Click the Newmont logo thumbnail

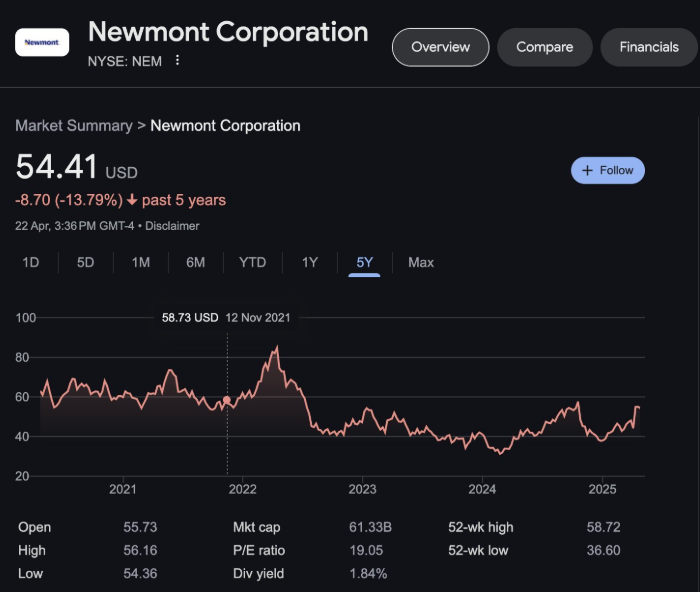(x=42, y=42)
